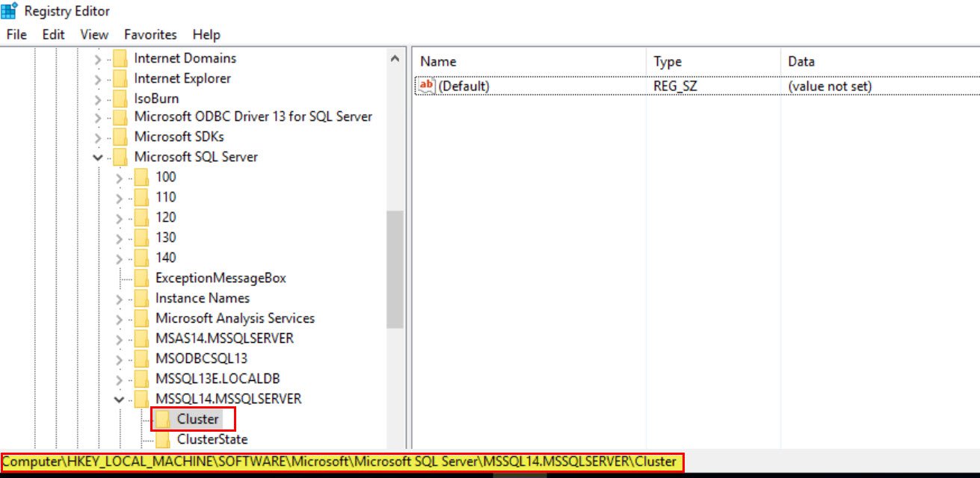
Task: Expand the MSAS14.MSSQLSERVER key
Action: coord(119,338)
